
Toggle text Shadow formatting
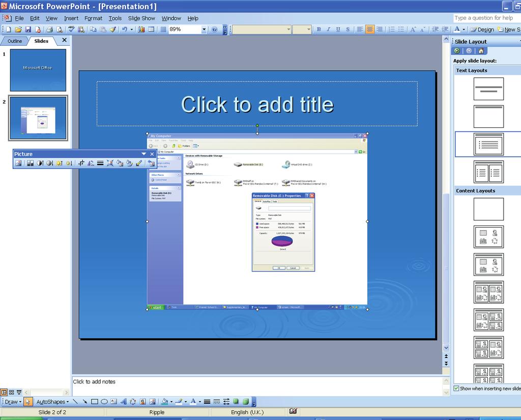348,30
